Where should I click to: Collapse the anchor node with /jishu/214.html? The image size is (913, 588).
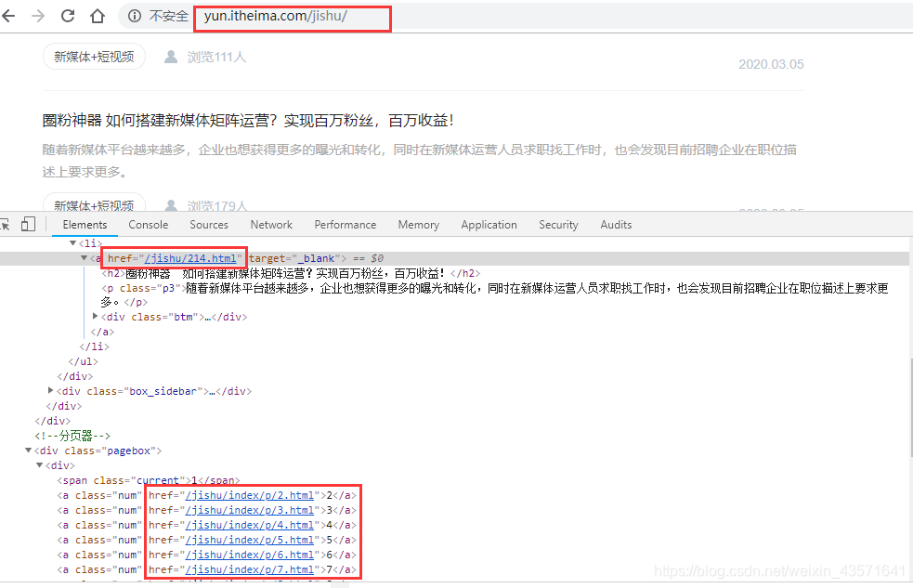84,258
